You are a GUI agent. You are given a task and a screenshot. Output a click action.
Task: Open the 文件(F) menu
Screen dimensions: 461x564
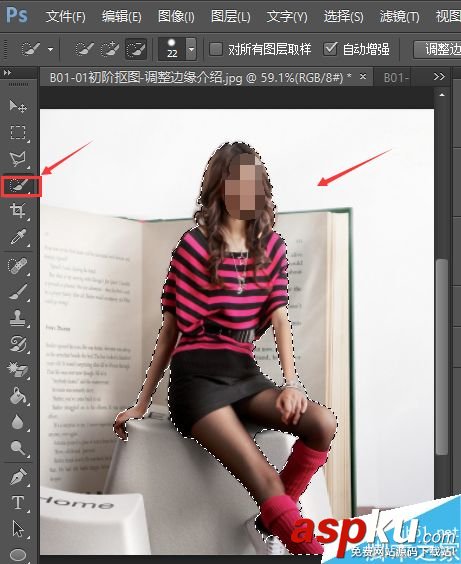click(x=65, y=17)
